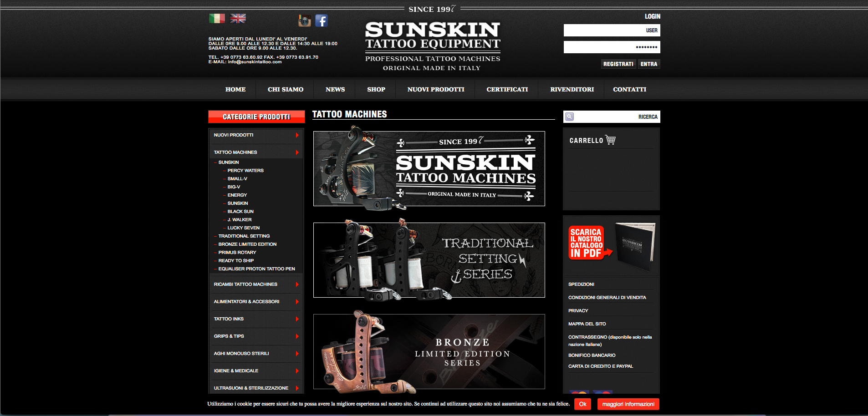This screenshot has width=868, height=416.
Task: Open Mappa del Sito link
Action: (x=587, y=324)
